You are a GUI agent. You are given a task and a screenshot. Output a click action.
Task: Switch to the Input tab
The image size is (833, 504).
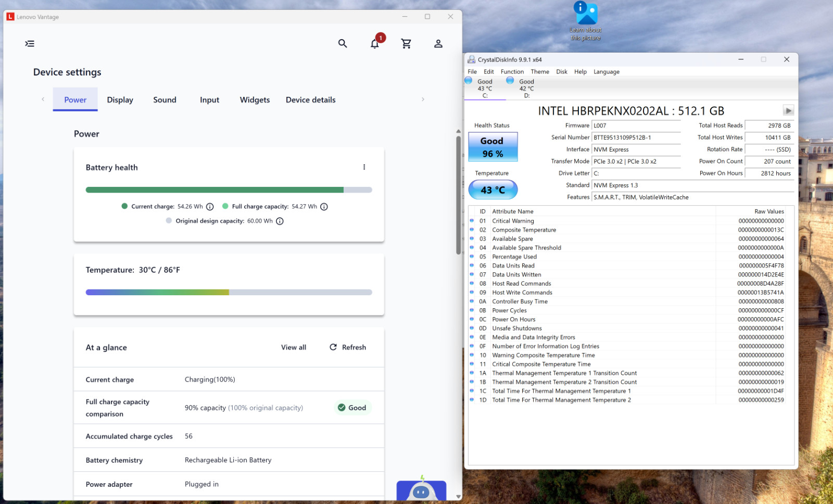click(210, 100)
